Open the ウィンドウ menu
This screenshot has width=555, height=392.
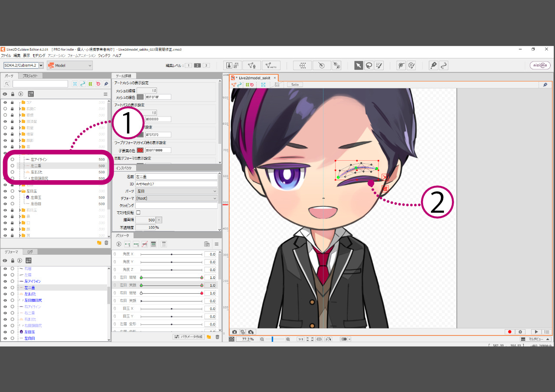tap(104, 55)
